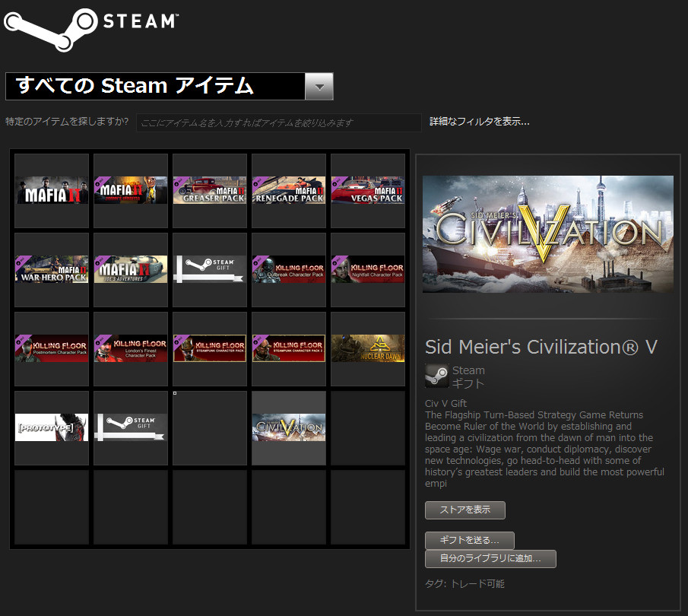Select Killing Floor London's Finest Character Pack
Image resolution: width=688 pixels, height=616 pixels.
tap(131, 348)
